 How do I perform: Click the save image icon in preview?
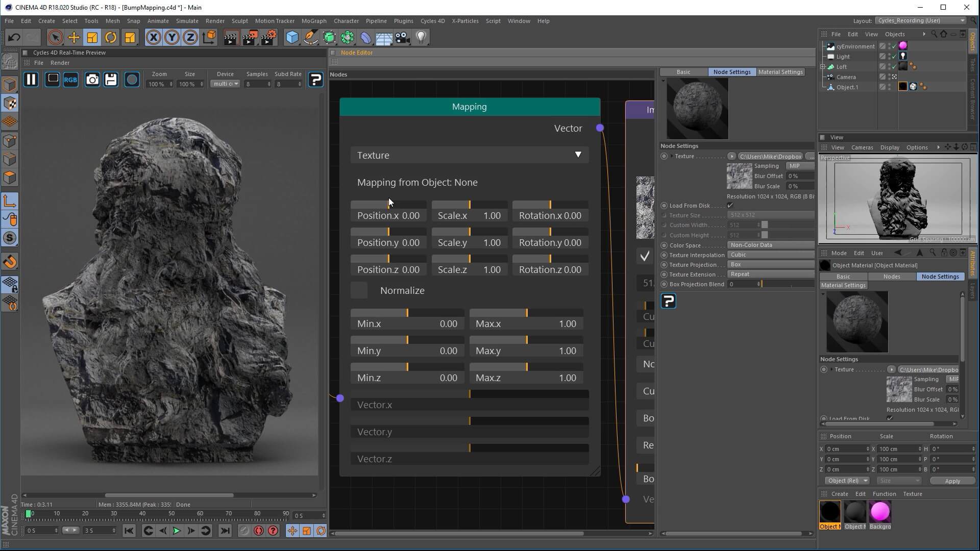coord(111,80)
